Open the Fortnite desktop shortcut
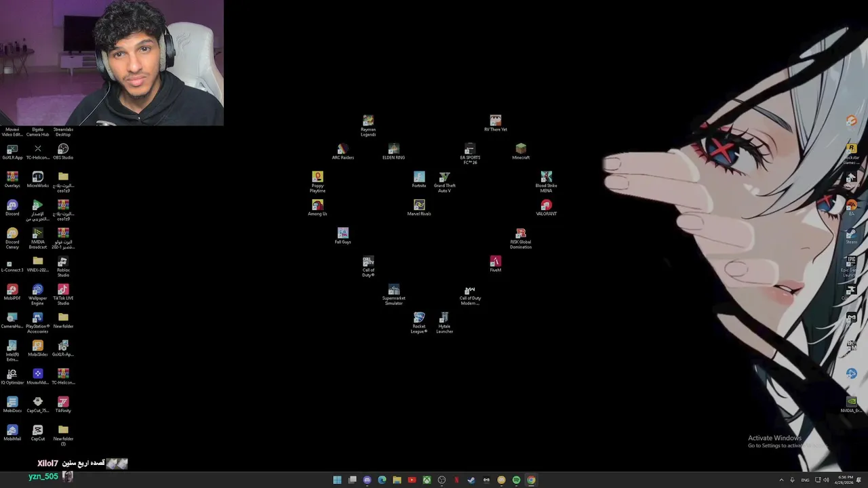 pos(419,180)
